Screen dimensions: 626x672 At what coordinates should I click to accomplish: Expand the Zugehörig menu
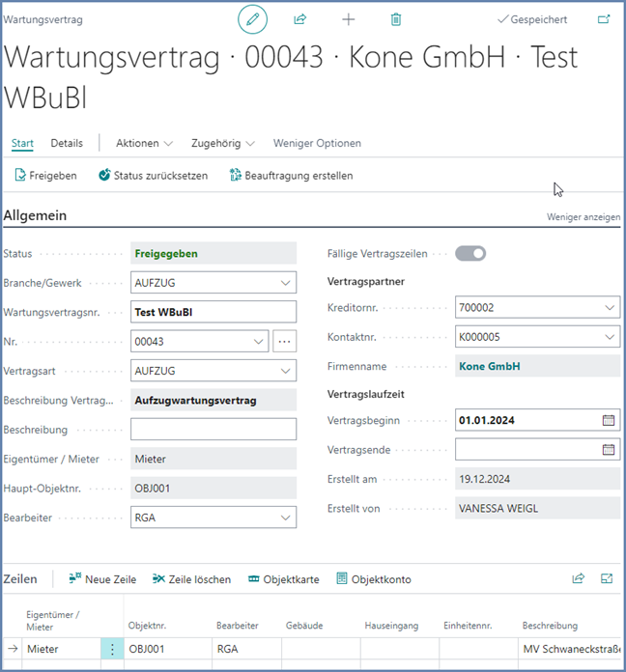point(222,143)
